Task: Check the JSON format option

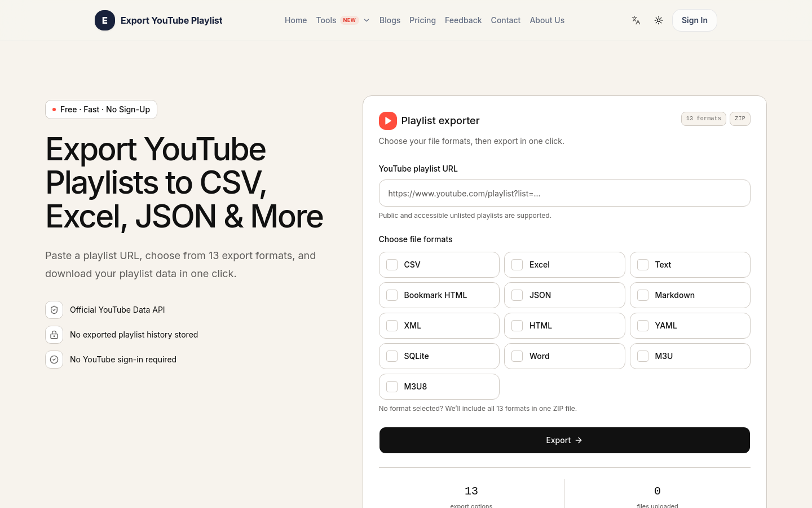Action: (x=517, y=295)
